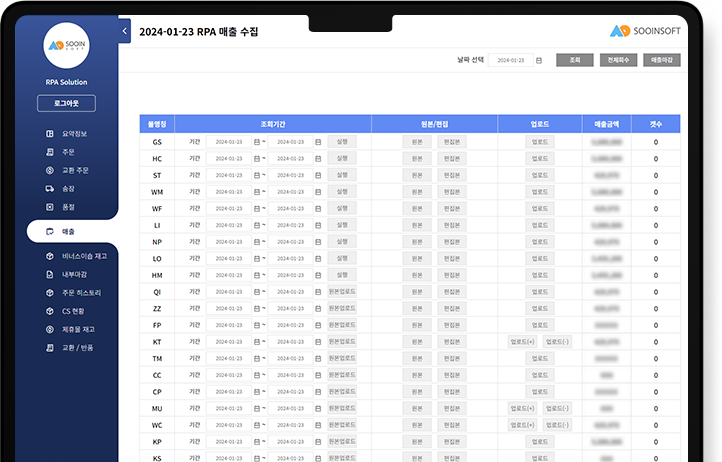Viewport: 722px width, 462px height.
Task: Open the ST row end date calendar icon
Action: (318, 175)
